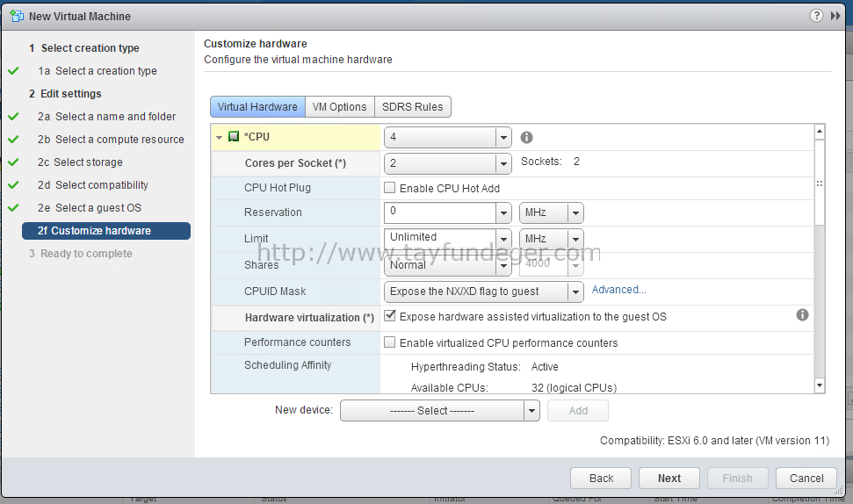The image size is (853, 504).
Task: Go to step 2d Select compatibility
Action: coord(93,185)
